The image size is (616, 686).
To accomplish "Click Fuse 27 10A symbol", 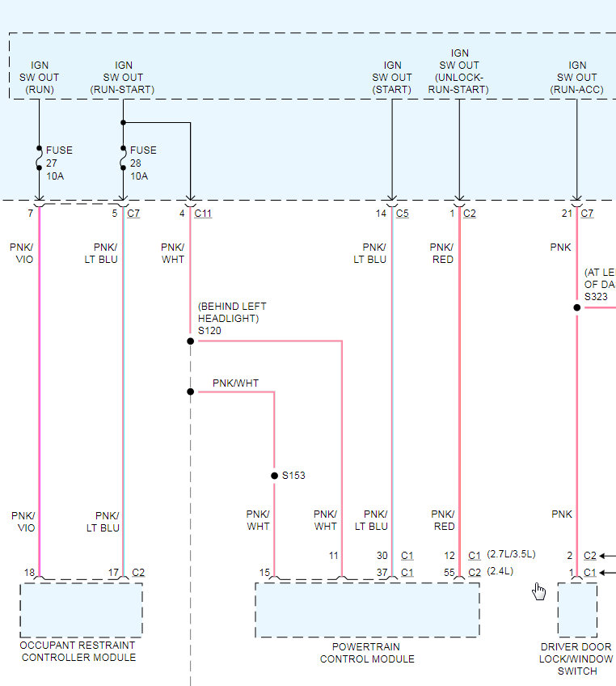I will (40, 158).
